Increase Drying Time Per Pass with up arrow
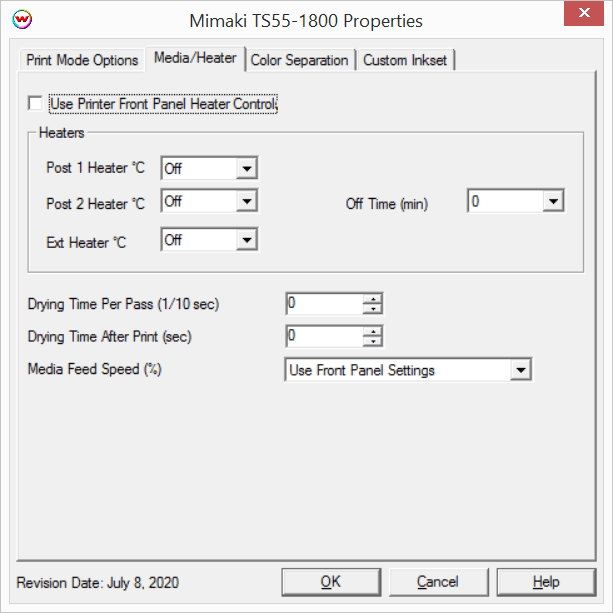Screen dimensions: 613x613 pyautogui.click(x=373, y=298)
